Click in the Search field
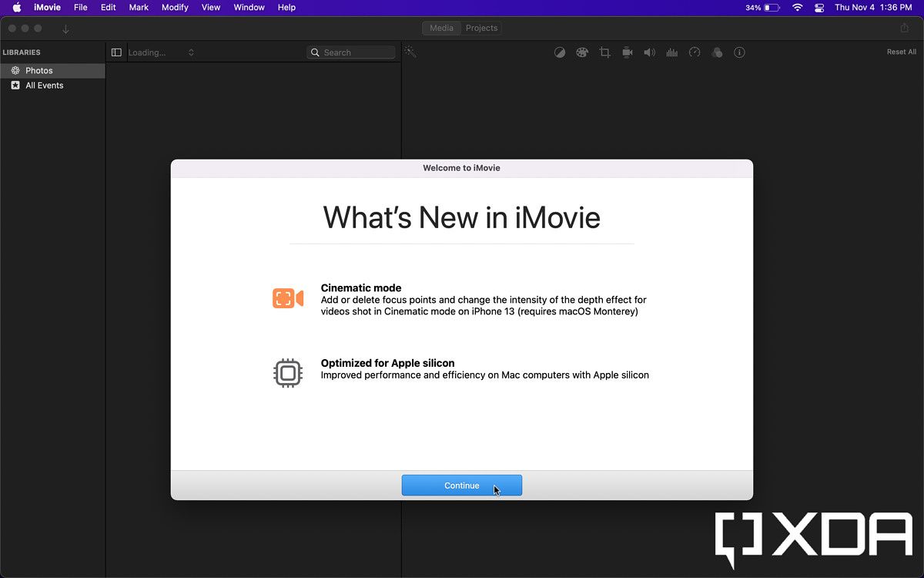The height and width of the screenshot is (578, 924). point(351,52)
